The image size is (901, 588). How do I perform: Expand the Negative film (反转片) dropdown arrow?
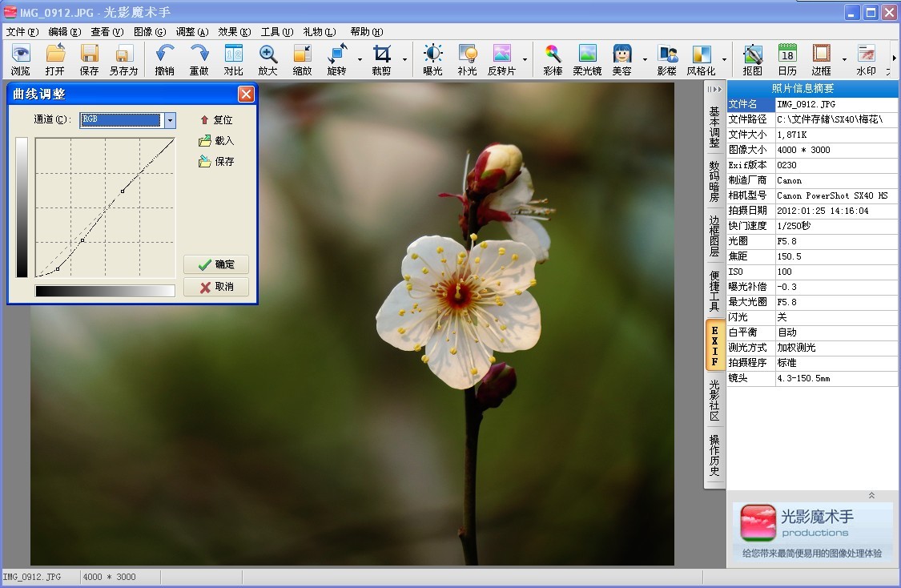click(x=525, y=59)
